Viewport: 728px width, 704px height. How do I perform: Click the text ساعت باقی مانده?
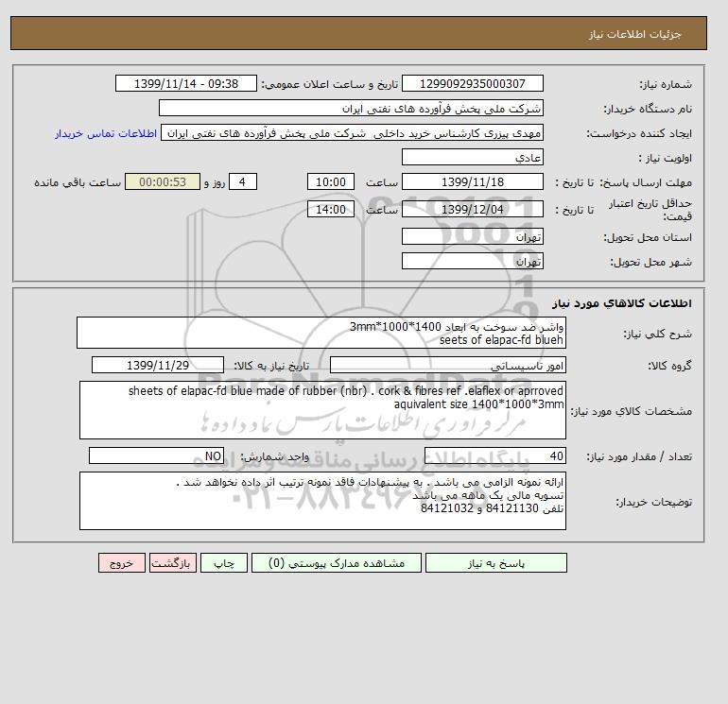coord(78,182)
